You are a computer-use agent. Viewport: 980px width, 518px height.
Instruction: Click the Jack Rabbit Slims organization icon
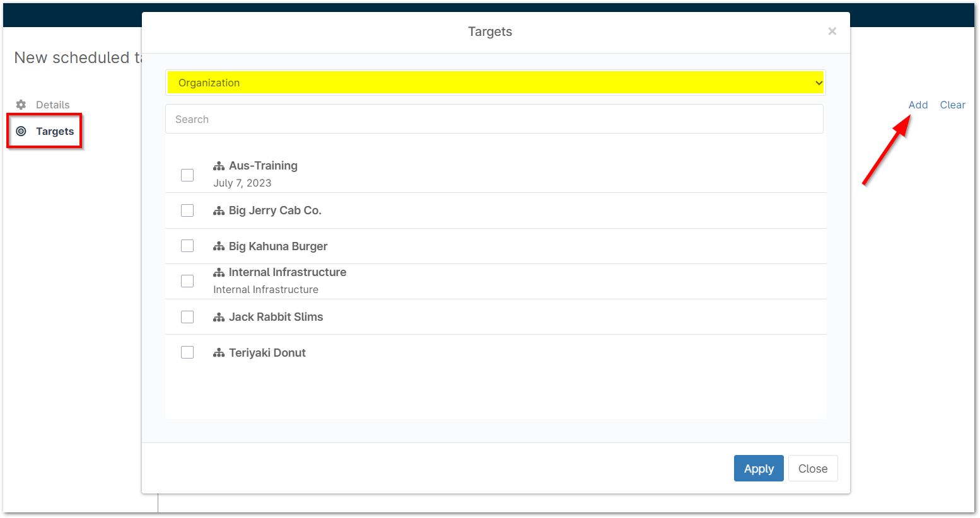click(219, 318)
